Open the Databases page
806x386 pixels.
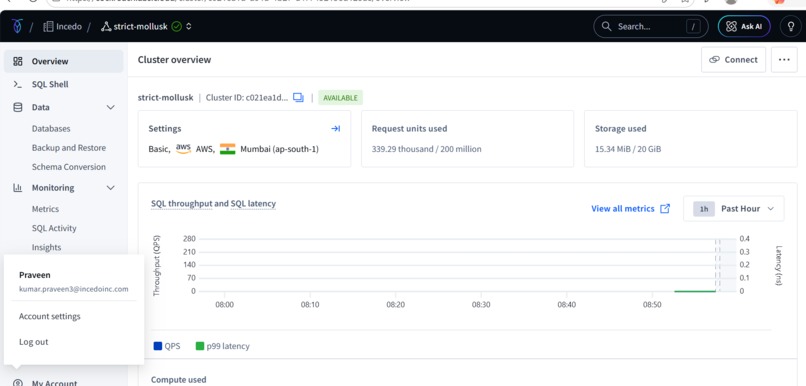click(x=51, y=128)
